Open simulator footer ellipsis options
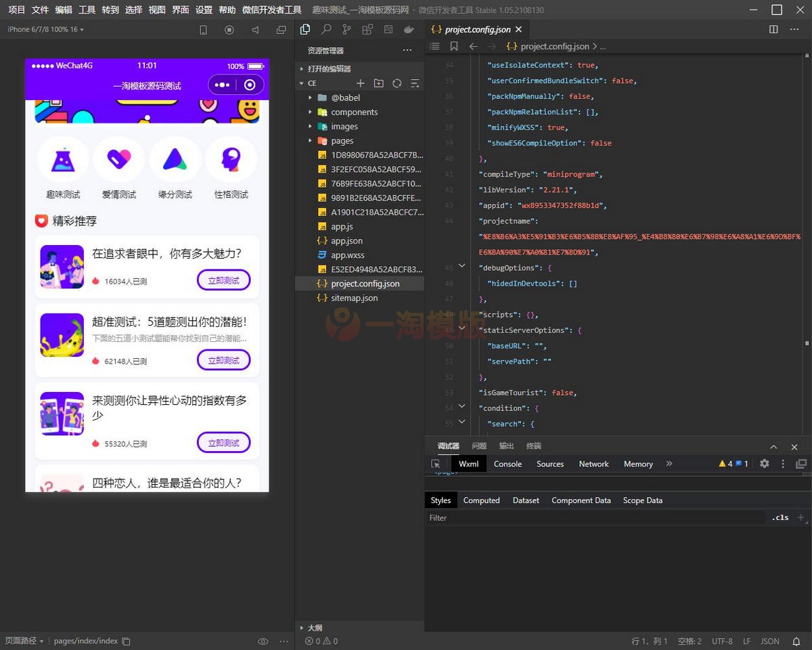812x650 pixels. click(x=284, y=641)
